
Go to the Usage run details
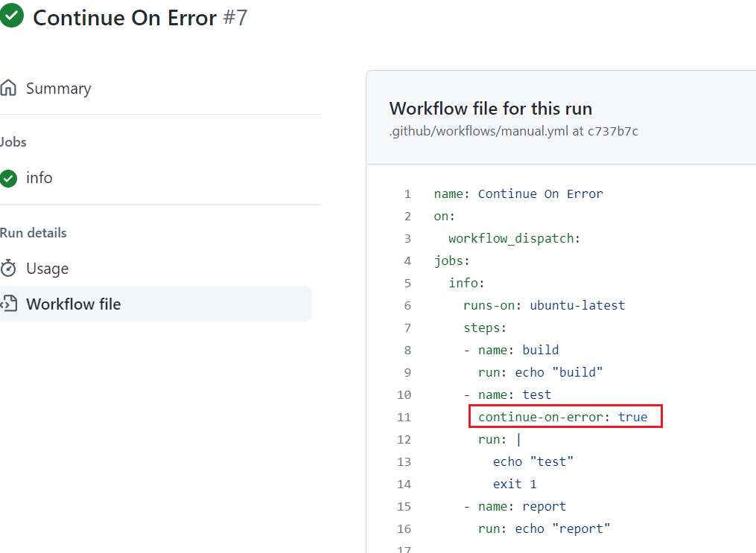47,268
